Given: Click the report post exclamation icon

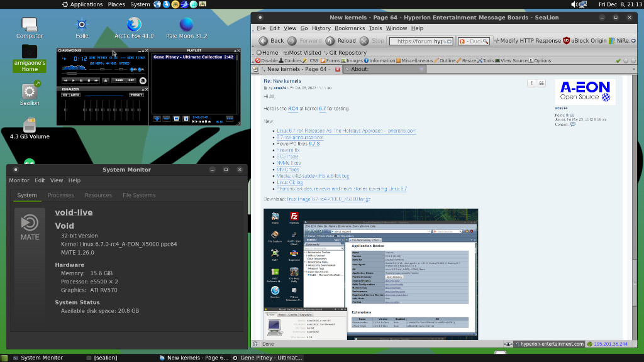Looking at the screenshot, I should coord(531,84).
